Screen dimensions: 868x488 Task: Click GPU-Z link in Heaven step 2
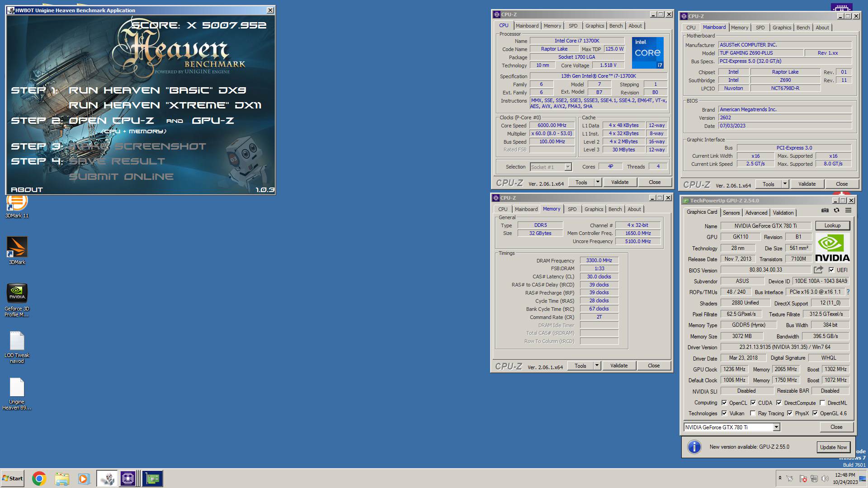point(213,121)
